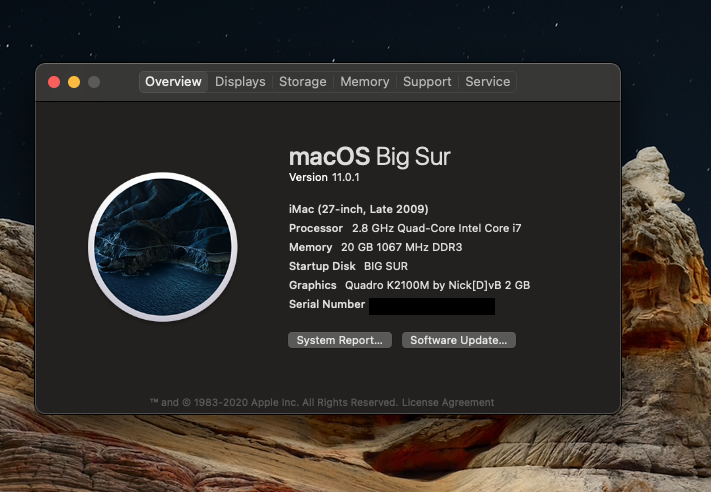Image resolution: width=711 pixels, height=492 pixels.
Task: Click the Graphics label
Action: (313, 285)
